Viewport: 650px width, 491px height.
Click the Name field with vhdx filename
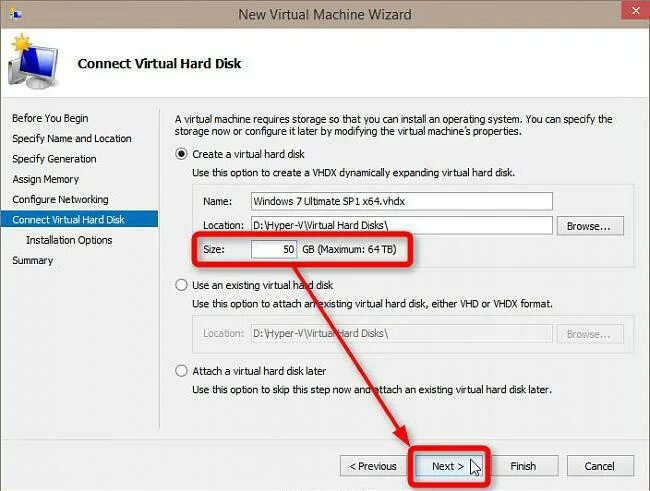pyautogui.click(x=402, y=202)
